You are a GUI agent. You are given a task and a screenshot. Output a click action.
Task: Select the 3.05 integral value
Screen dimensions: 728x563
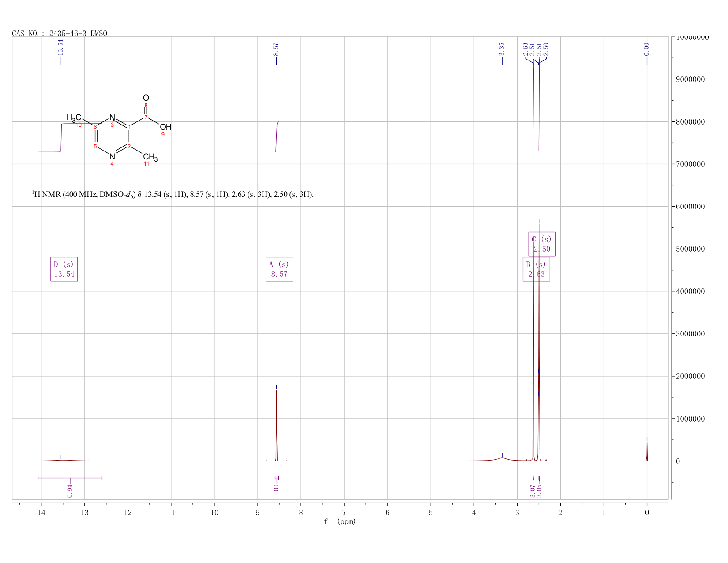tap(540, 491)
